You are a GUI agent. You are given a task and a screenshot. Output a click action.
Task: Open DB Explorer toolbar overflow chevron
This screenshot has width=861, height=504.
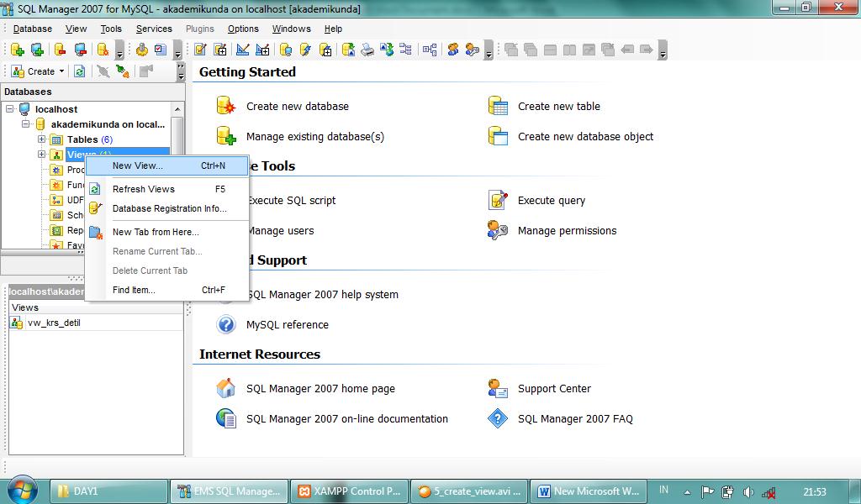click(181, 71)
